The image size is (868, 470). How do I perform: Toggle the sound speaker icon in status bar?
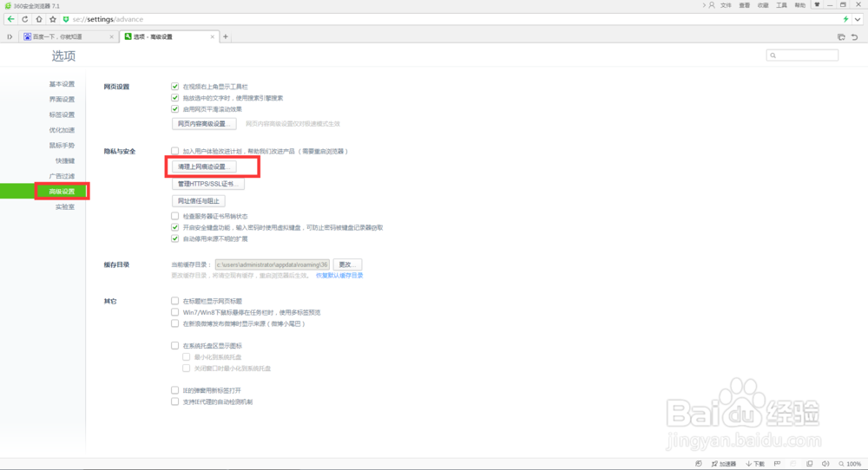click(825, 464)
